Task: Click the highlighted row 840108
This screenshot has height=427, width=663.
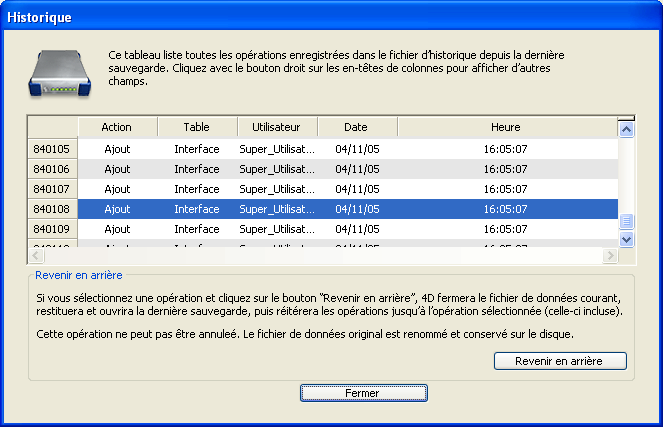Action: pyautogui.click(x=52, y=209)
